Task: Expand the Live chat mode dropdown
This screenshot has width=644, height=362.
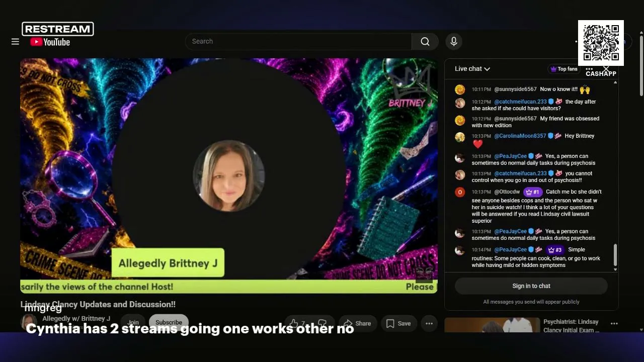Action: click(x=472, y=69)
